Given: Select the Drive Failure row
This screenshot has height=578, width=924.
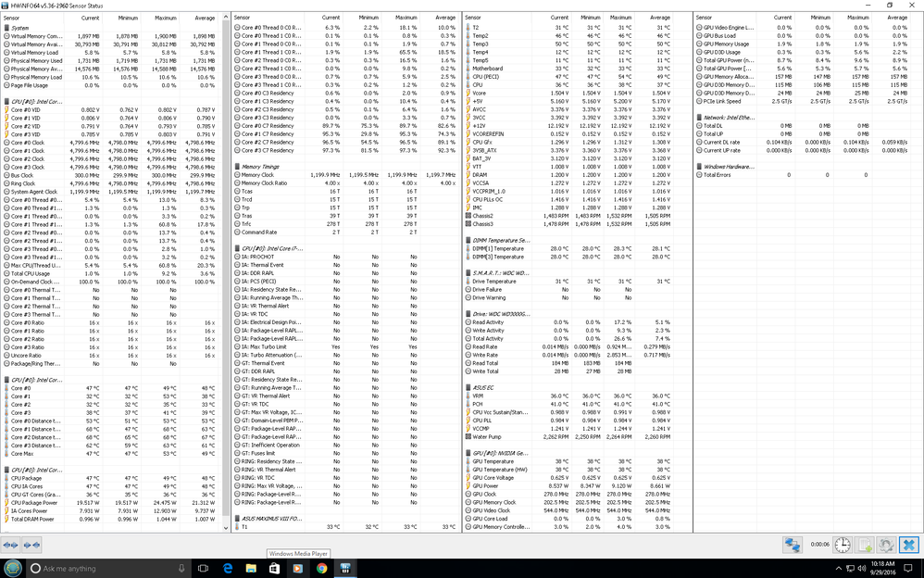Looking at the screenshot, I should click(578, 290).
